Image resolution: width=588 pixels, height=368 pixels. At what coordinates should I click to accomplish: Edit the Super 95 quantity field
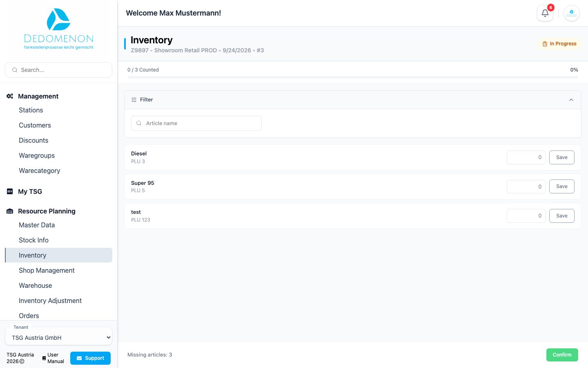(526, 186)
